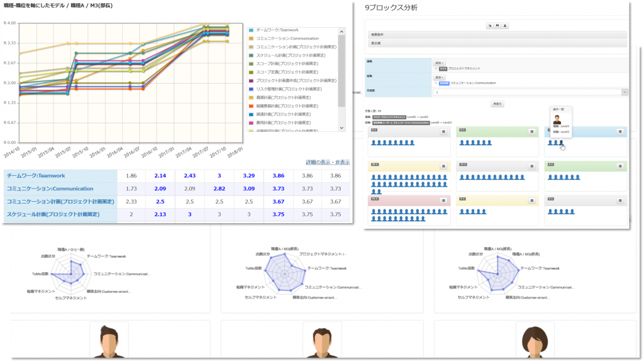The height and width of the screenshot is (362, 644).
Task: Remove Communication item from vertical axis
Action: (436, 83)
